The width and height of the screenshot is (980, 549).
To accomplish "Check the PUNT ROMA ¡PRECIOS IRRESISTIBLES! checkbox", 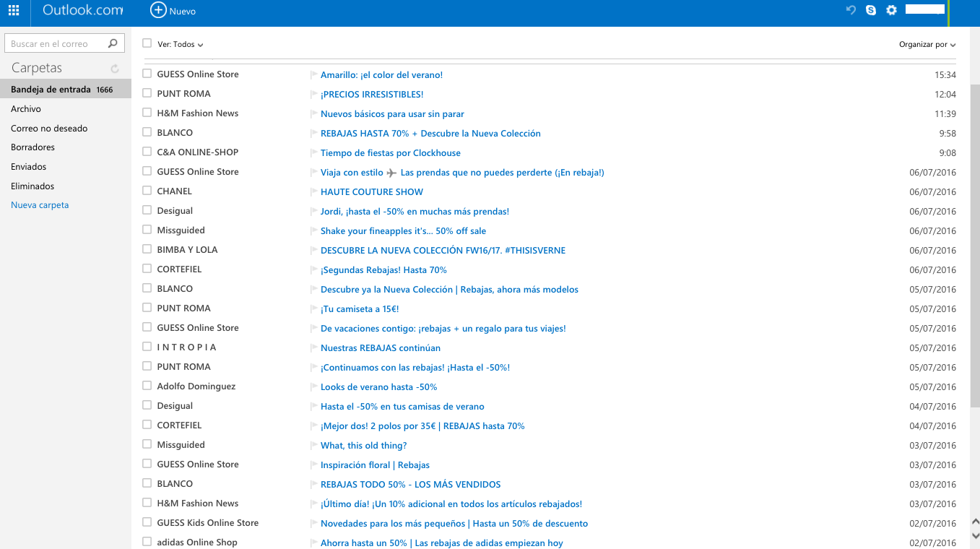I will click(147, 93).
